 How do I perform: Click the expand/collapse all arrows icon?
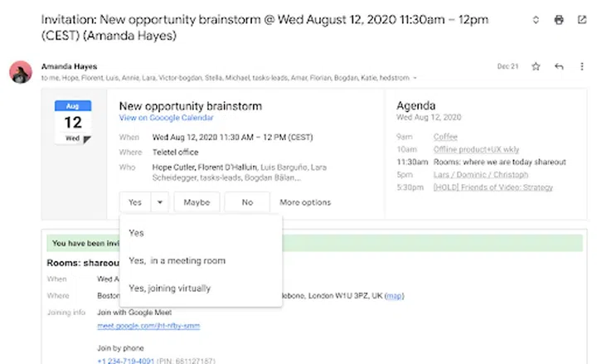click(536, 20)
